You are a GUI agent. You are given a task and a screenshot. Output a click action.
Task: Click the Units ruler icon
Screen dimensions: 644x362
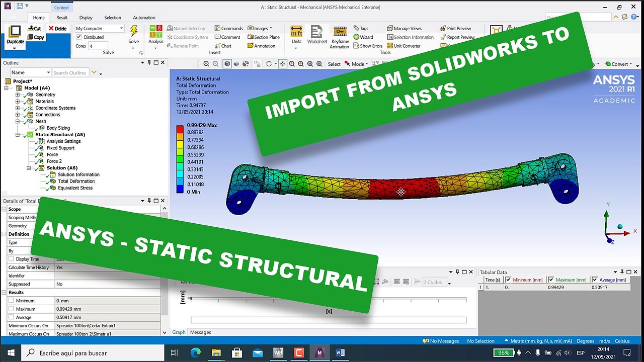[x=296, y=31]
